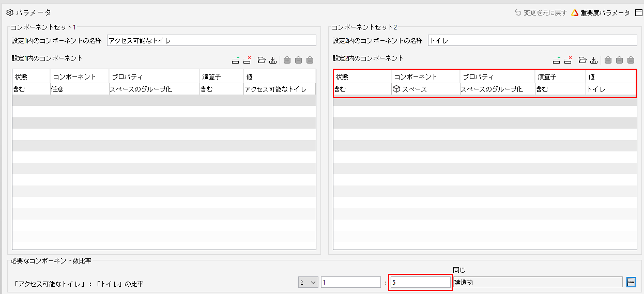Click コンポーネント column header in set 1 table

pos(80,76)
